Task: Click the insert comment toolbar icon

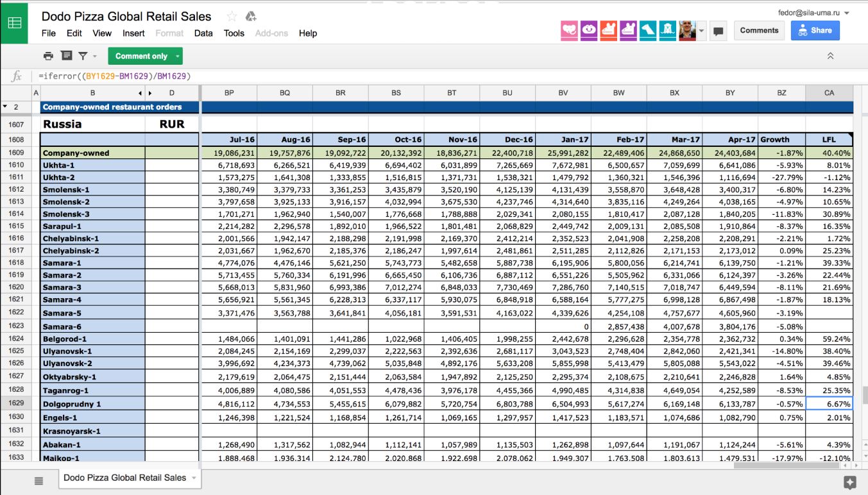Action: [x=66, y=56]
